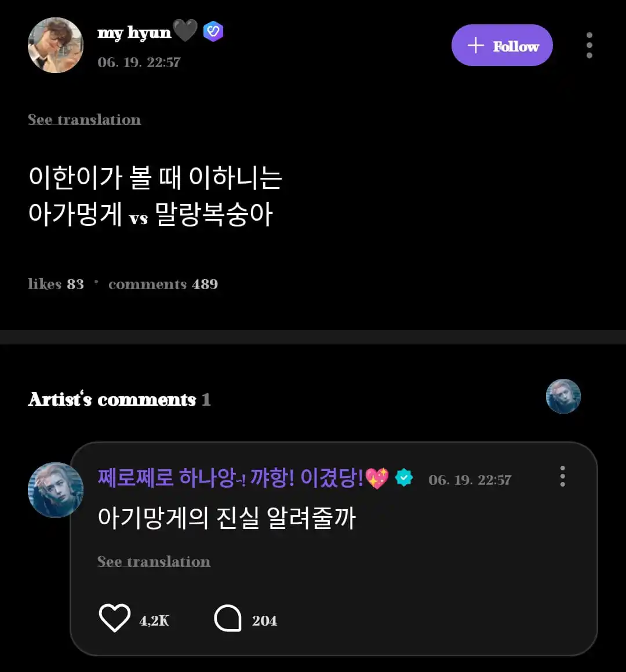This screenshot has height=672, width=626.
Task: Like the artist's comment with the heart icon
Action: 114,618
